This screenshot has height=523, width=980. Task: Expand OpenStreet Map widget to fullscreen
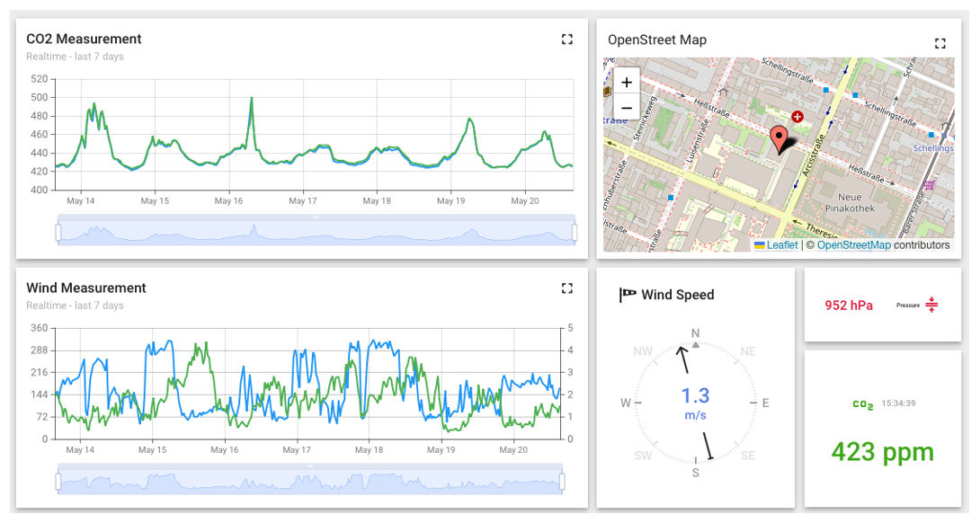(940, 43)
